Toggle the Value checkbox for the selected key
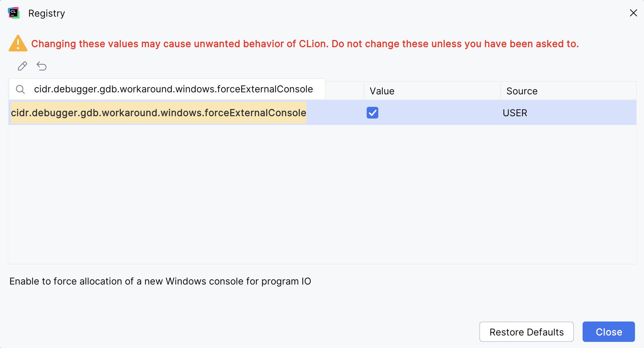This screenshot has width=644, height=348. coord(372,113)
